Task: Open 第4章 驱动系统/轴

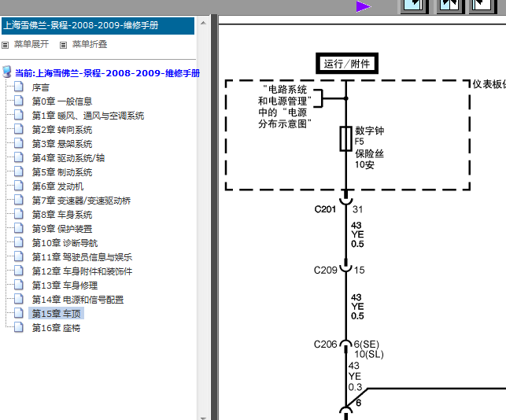Action: click(68, 158)
